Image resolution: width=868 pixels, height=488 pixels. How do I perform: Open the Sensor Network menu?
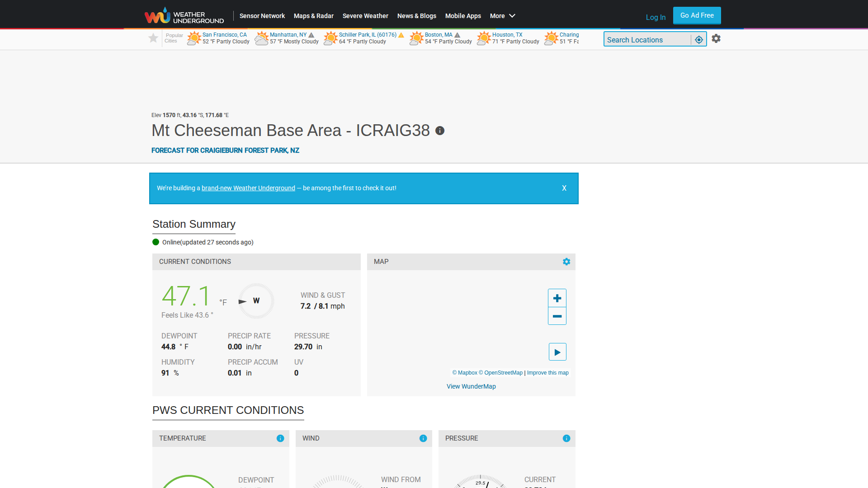click(262, 16)
